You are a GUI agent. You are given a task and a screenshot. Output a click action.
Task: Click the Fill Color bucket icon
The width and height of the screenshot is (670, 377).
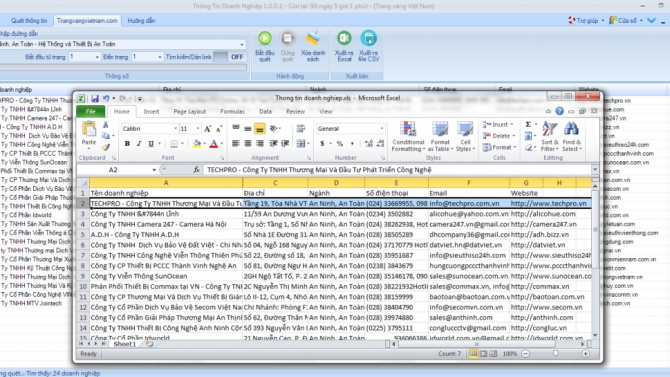click(197, 144)
